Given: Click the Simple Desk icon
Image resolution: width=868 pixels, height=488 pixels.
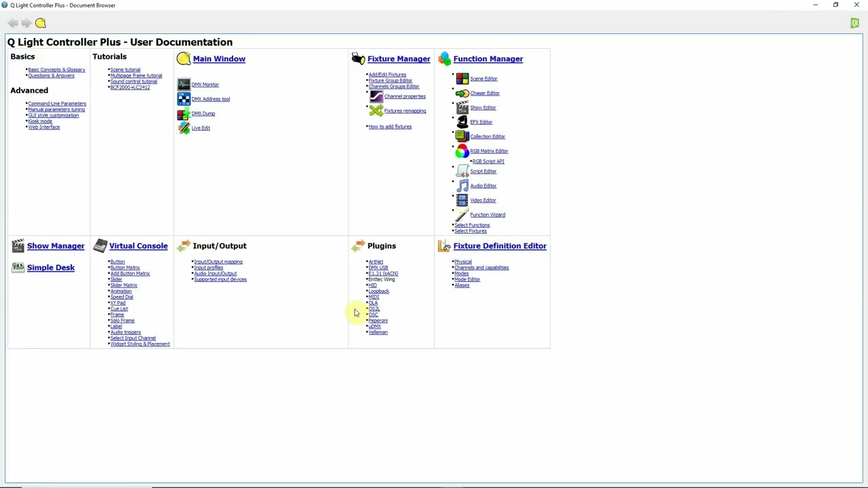Looking at the screenshot, I should (18, 268).
